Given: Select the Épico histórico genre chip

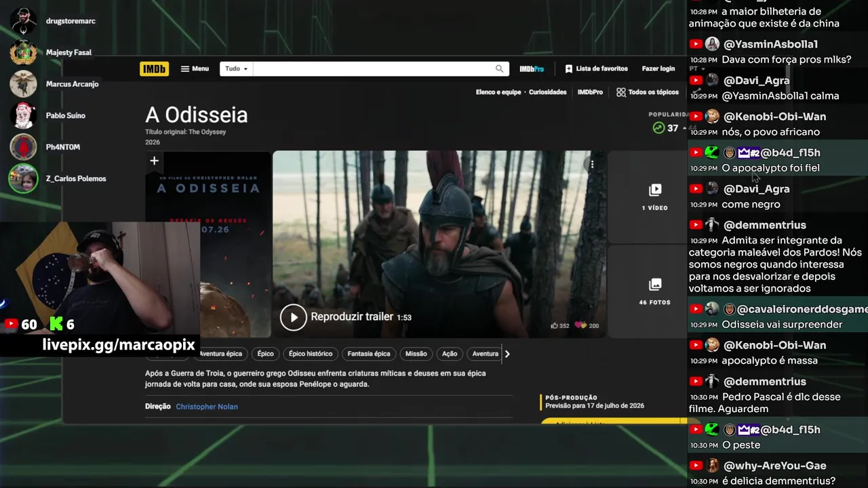Looking at the screenshot, I should 311,354.
